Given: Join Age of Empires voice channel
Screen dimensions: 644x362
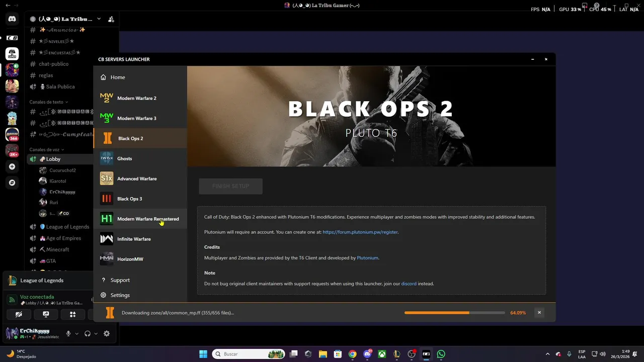Looking at the screenshot, I should pyautogui.click(x=60, y=238).
